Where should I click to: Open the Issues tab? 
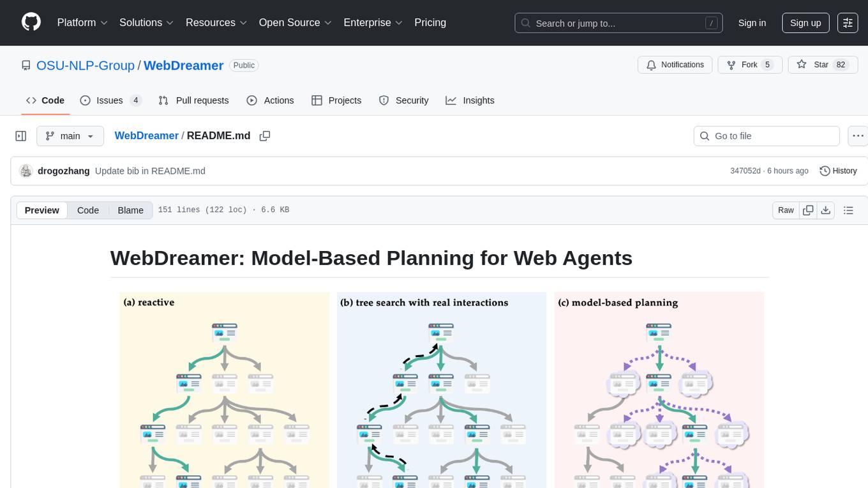point(110,100)
